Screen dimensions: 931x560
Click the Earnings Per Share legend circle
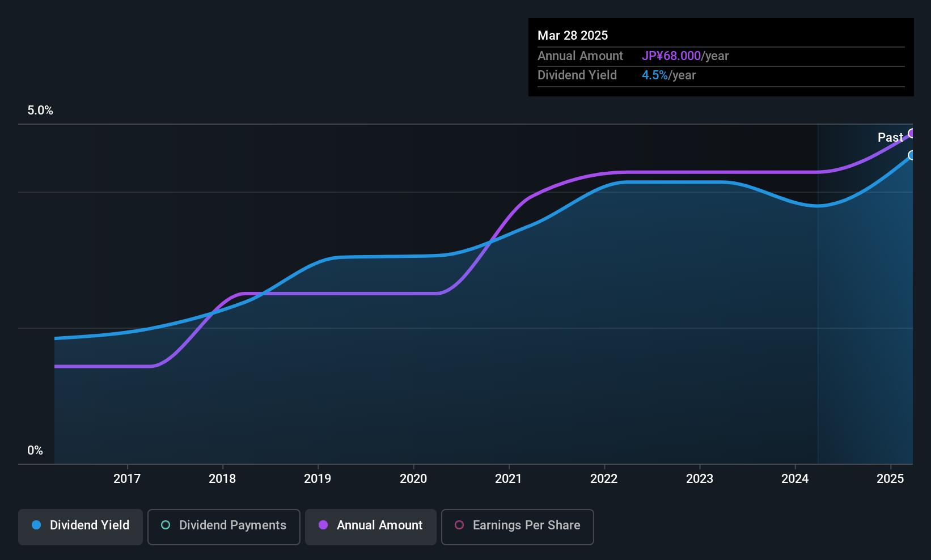click(x=459, y=525)
